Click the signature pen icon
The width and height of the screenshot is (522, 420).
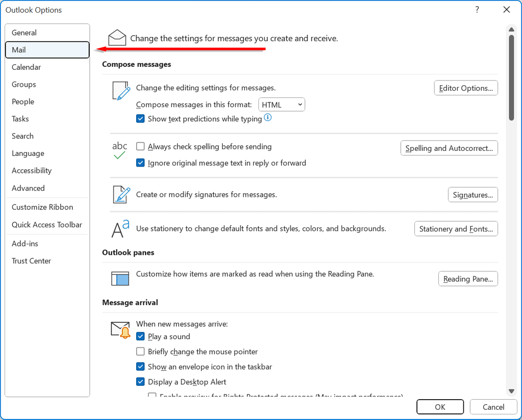(121, 195)
